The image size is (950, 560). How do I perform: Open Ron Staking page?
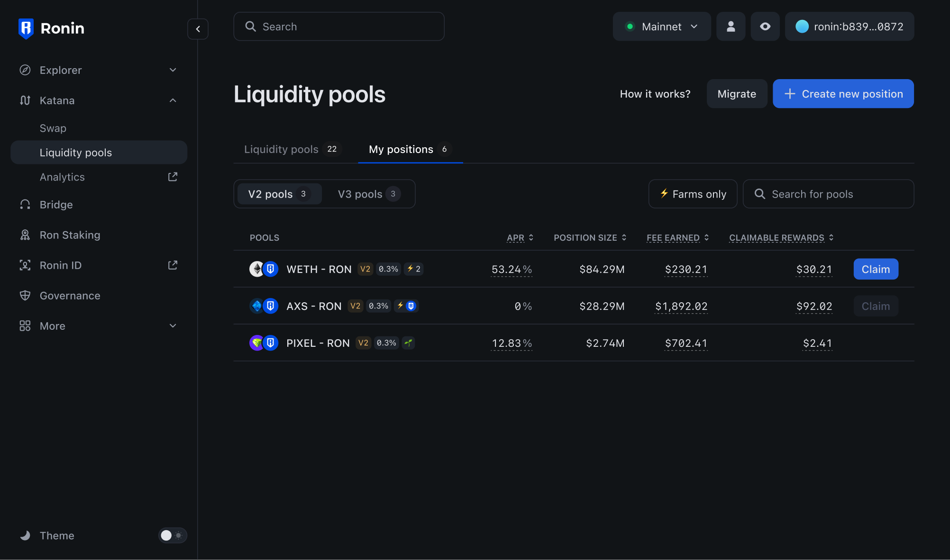pyautogui.click(x=70, y=235)
